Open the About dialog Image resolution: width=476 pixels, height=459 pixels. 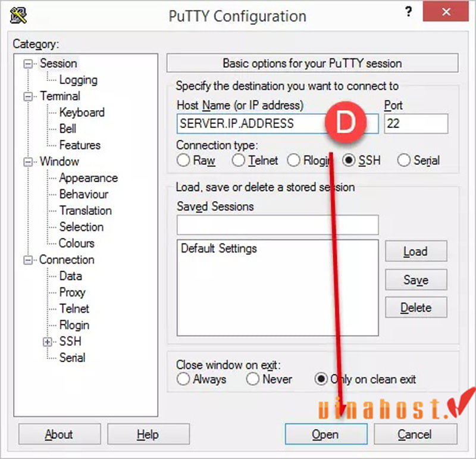coord(59,434)
